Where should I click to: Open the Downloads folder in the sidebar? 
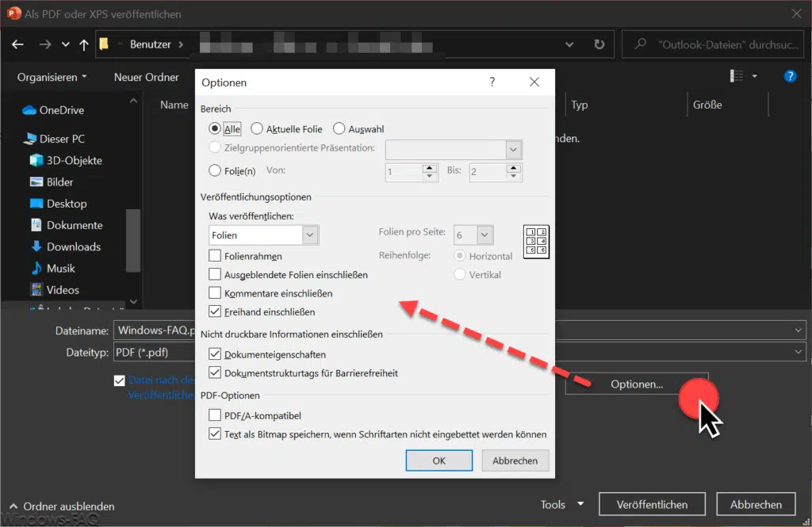(73, 246)
